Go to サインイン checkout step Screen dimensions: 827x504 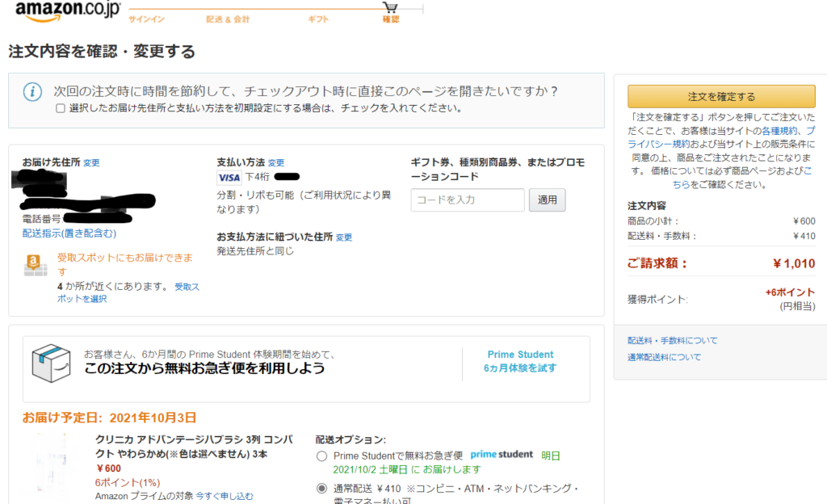coord(147,19)
